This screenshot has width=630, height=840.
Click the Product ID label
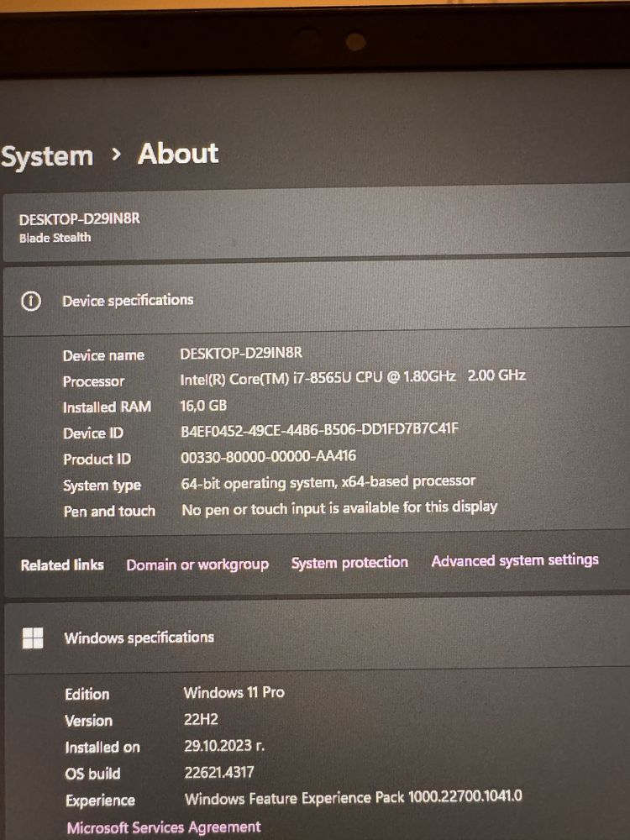pyautogui.click(x=97, y=459)
